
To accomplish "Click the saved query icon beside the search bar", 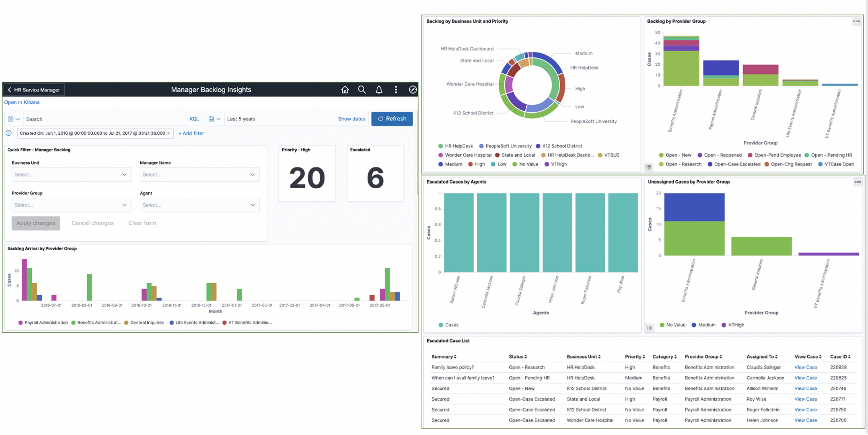I will pos(10,119).
